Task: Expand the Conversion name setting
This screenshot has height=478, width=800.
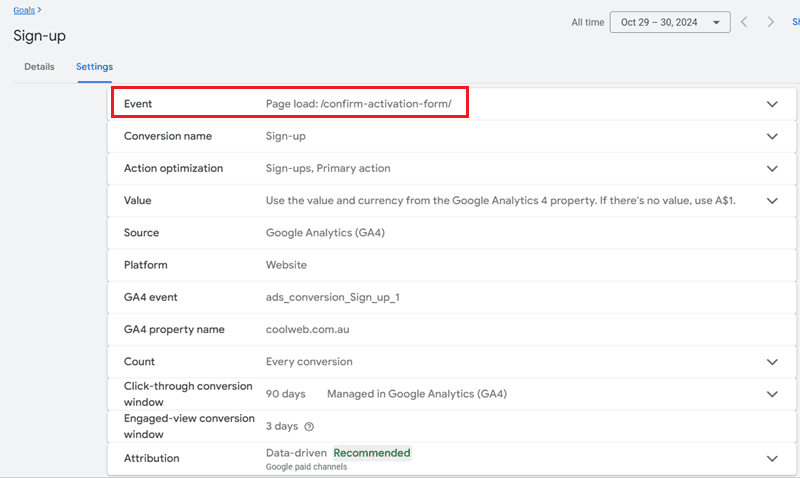Action: (771, 136)
